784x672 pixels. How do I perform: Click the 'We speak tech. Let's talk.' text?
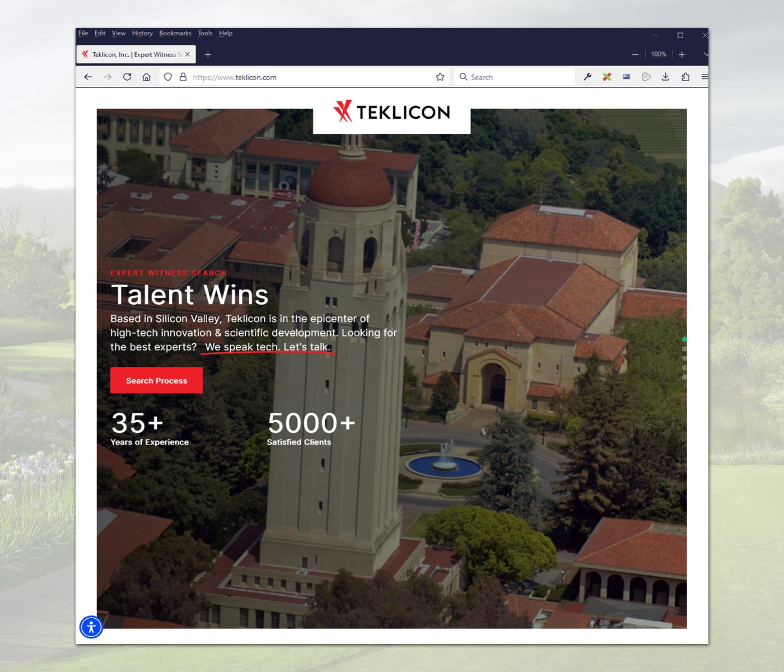[268, 347]
